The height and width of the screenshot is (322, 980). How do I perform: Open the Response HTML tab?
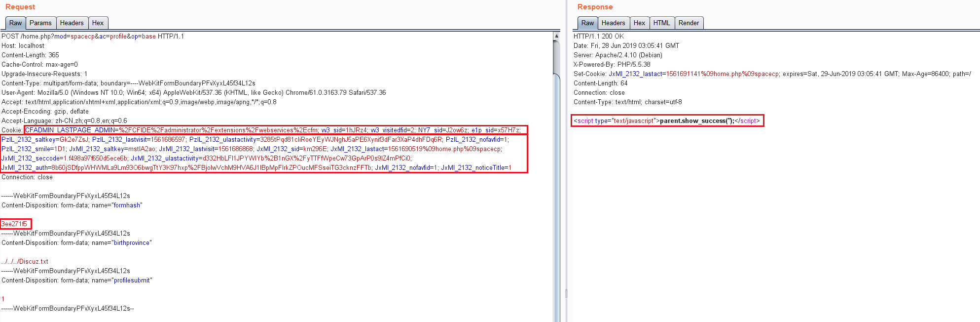point(662,23)
